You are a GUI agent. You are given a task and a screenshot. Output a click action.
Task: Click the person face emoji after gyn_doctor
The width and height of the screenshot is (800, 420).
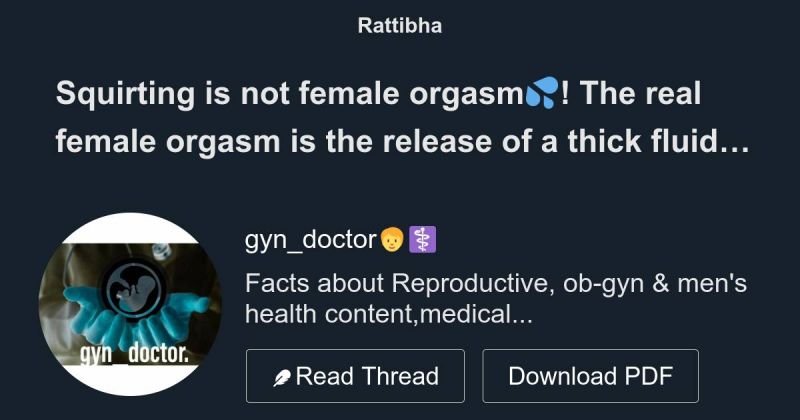pyautogui.click(x=392, y=239)
